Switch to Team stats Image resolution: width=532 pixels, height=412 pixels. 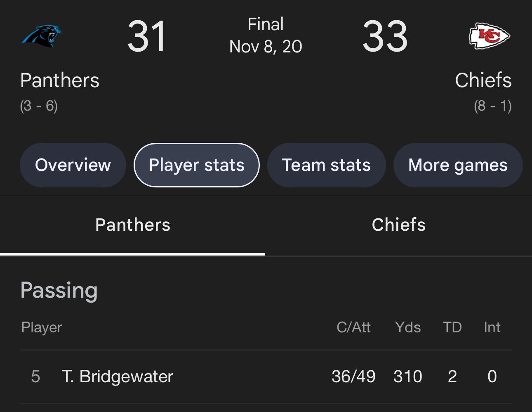[x=326, y=165]
